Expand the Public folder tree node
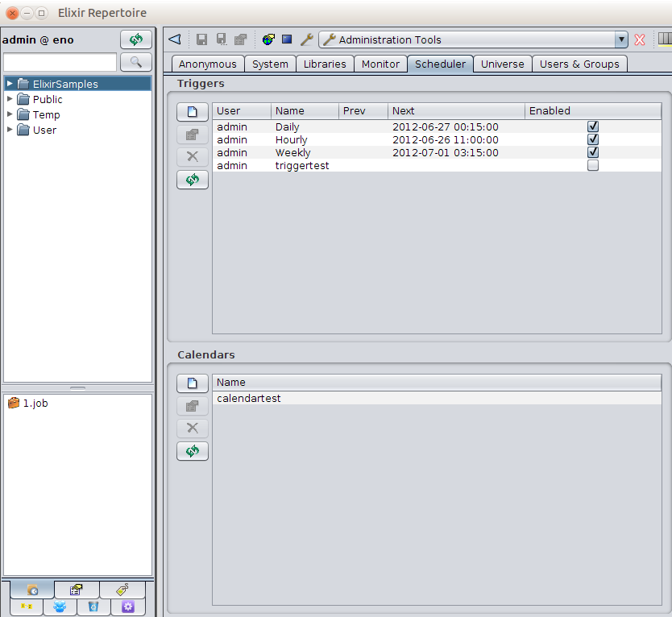This screenshot has width=672, height=617. click(x=10, y=99)
